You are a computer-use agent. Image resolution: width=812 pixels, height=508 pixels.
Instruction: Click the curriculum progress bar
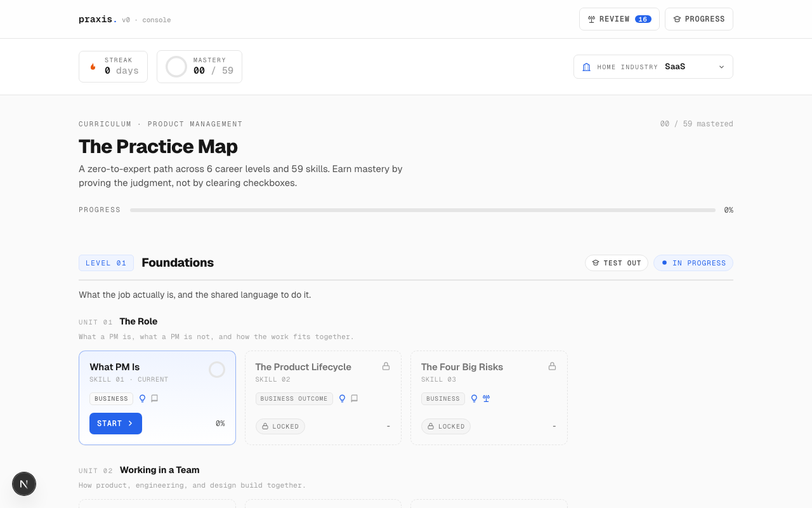tap(422, 210)
